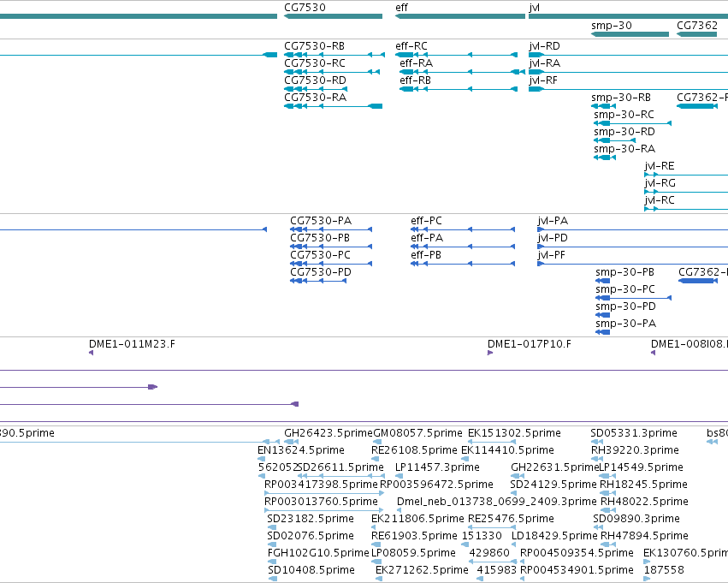The width and height of the screenshot is (728, 583).
Task: Select EST SD05331.3prime
Action: [x=597, y=442]
